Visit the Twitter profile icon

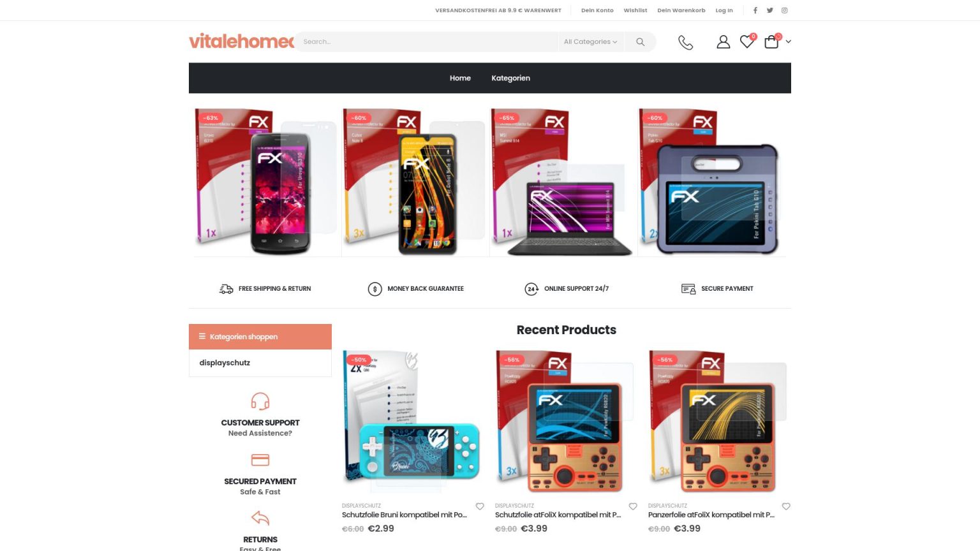coord(770,10)
